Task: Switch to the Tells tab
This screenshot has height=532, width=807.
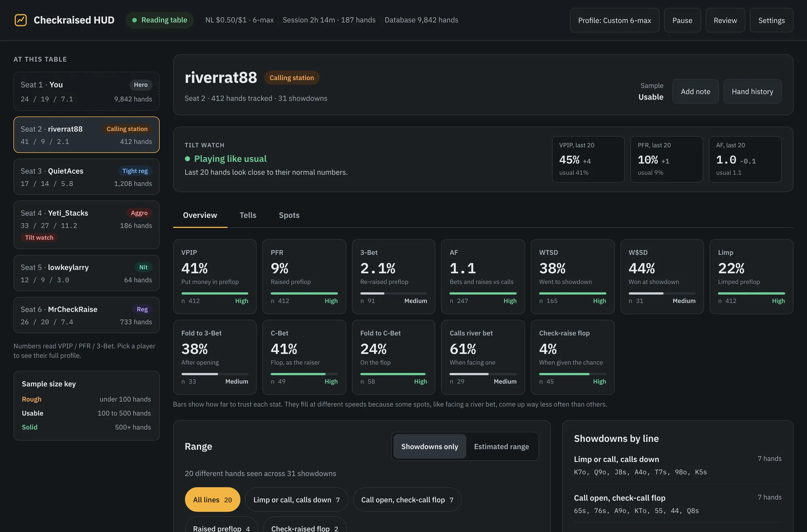Action: click(248, 215)
